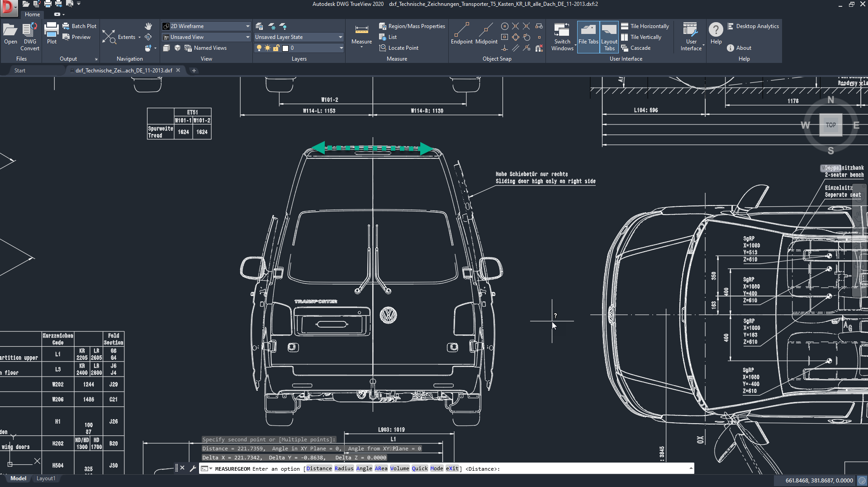Toggle Layout Tabs display
The height and width of the screenshot is (487, 868).
pyautogui.click(x=609, y=36)
